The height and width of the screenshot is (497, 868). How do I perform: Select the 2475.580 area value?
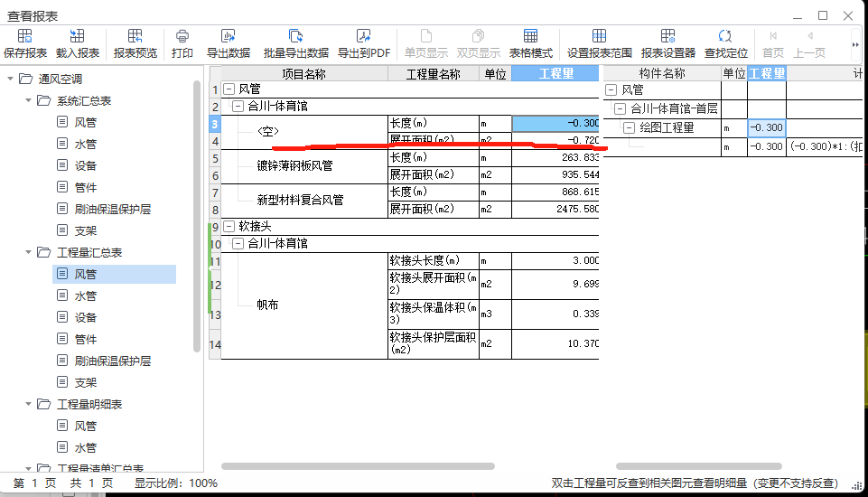click(555, 210)
